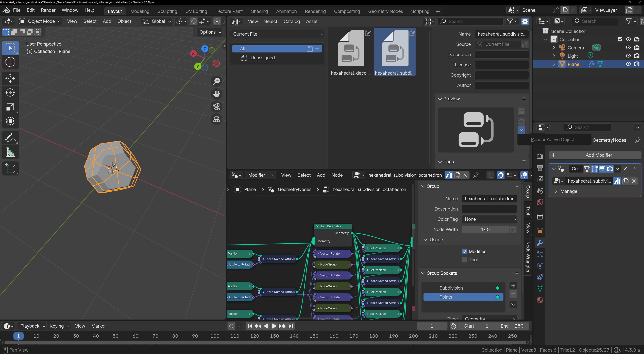644x354 pixels.
Task: Open the Material properties tab icon
Action: coord(540,300)
